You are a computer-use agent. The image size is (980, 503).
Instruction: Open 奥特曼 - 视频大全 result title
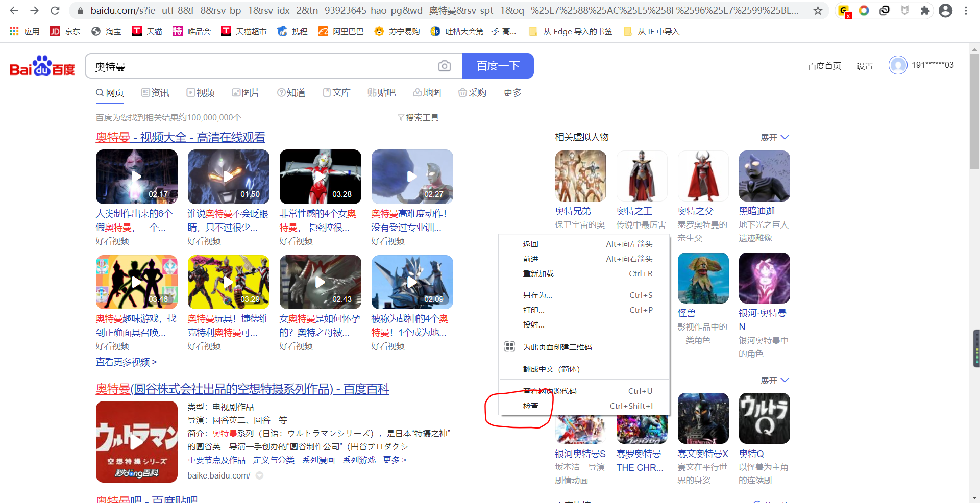pyautogui.click(x=181, y=137)
